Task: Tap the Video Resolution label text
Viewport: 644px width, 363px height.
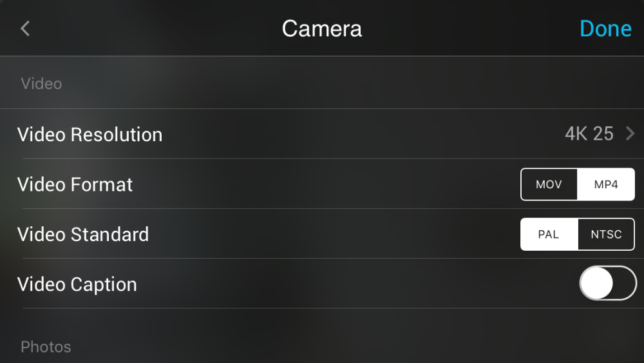Action: coord(90,134)
